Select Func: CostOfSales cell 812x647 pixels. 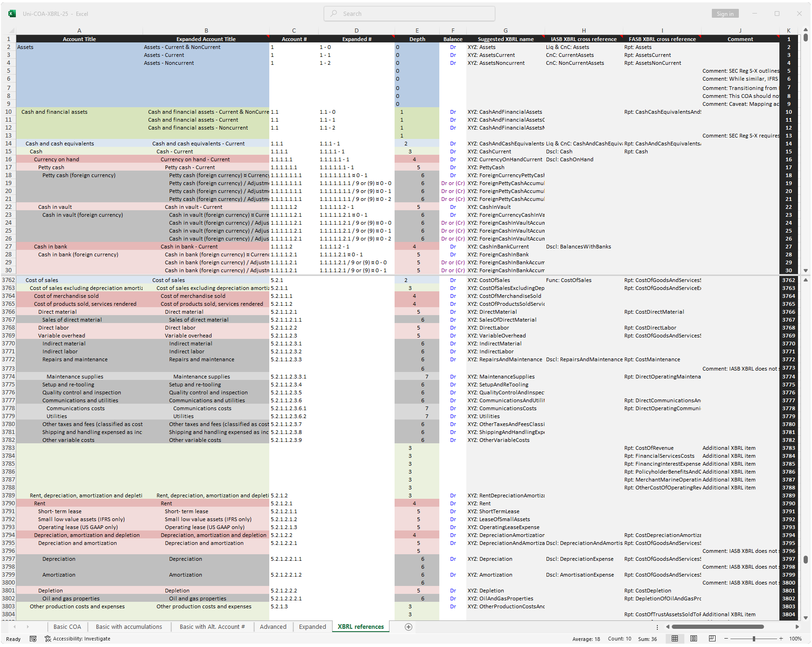(x=584, y=280)
